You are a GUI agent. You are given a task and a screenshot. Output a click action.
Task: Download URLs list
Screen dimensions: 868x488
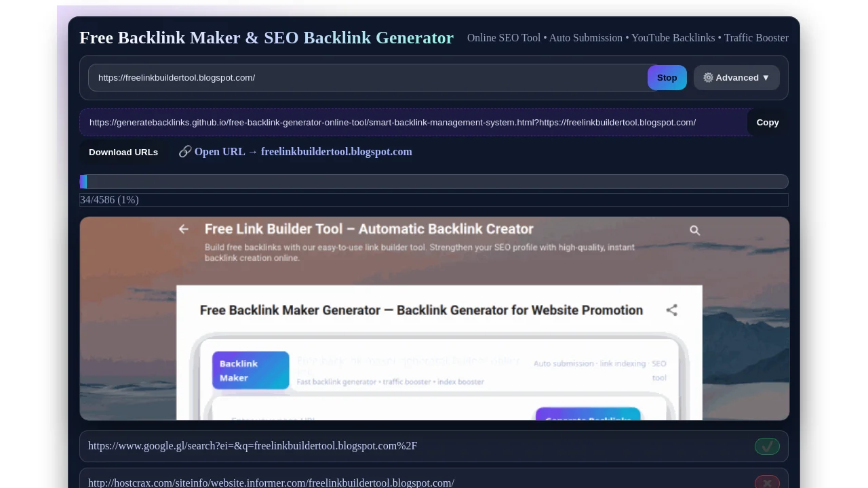click(123, 152)
